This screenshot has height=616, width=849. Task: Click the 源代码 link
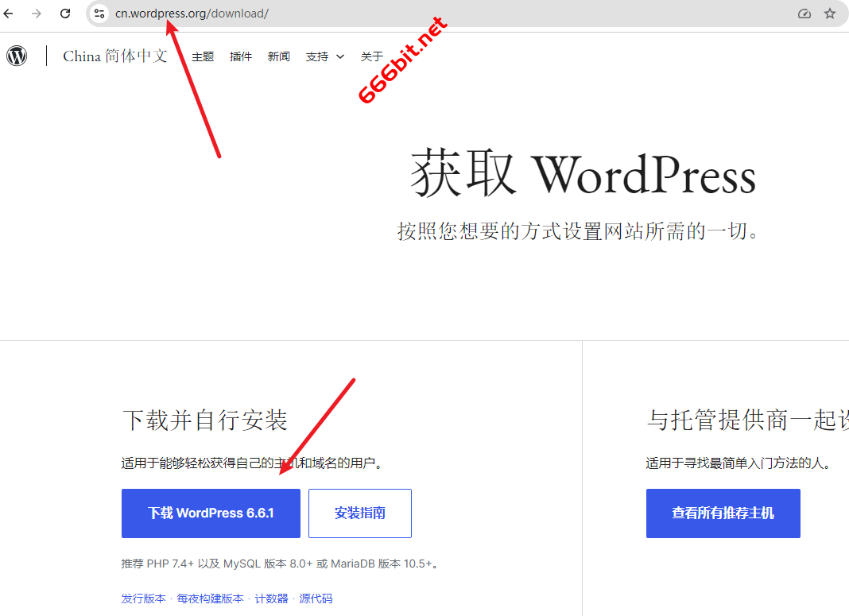click(x=316, y=599)
